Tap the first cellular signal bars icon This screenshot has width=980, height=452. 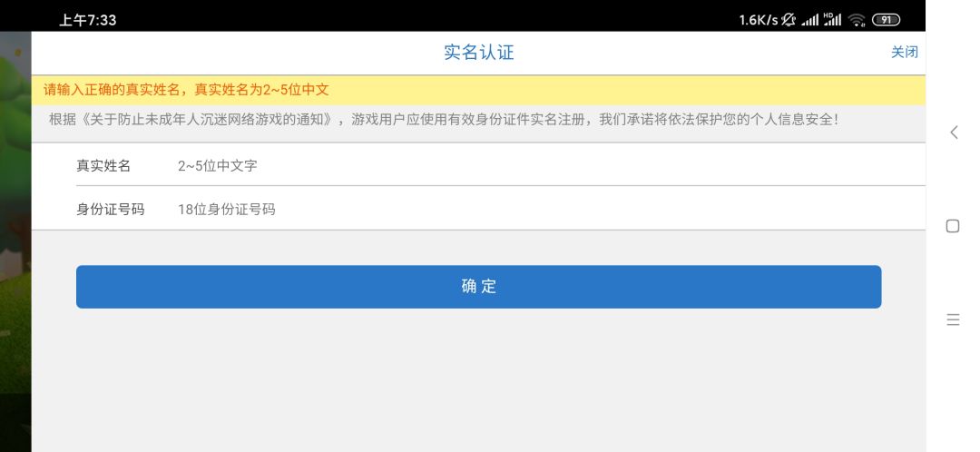pos(810,21)
